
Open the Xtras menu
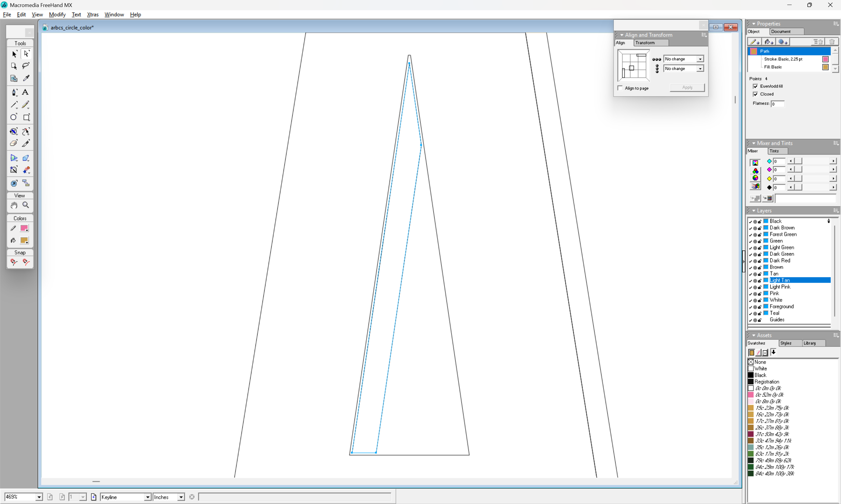pyautogui.click(x=93, y=15)
